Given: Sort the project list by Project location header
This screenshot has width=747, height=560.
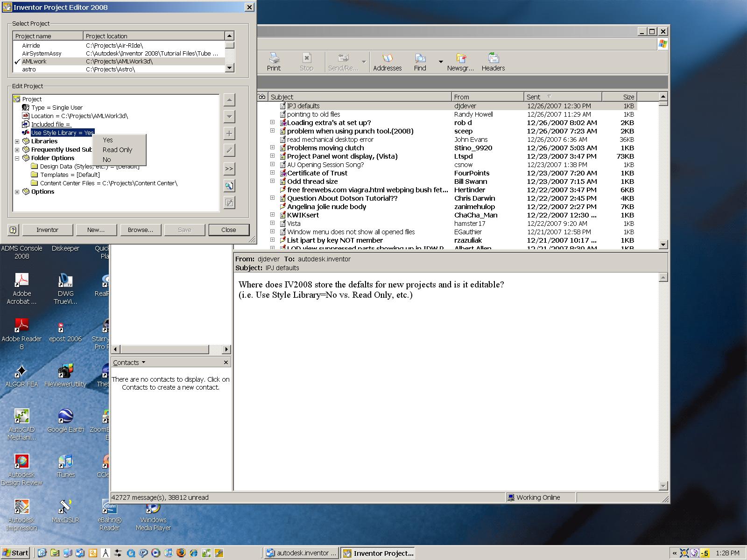Looking at the screenshot, I should [154, 36].
